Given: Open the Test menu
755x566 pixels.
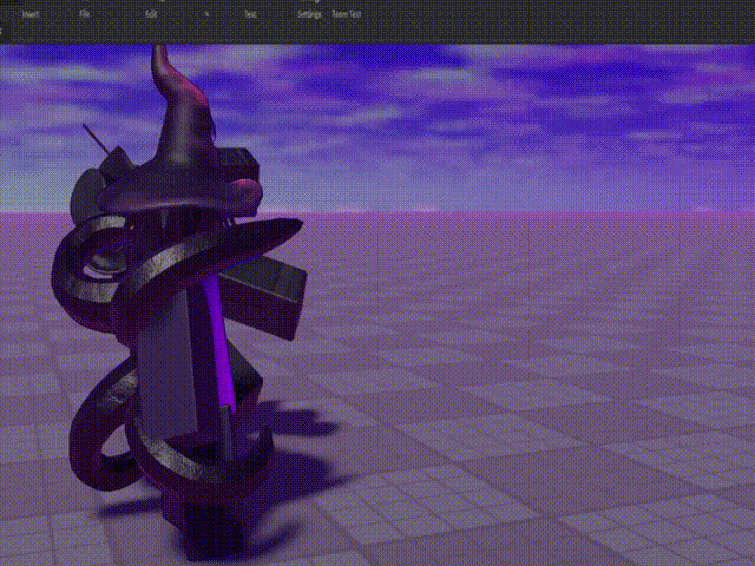Looking at the screenshot, I should coord(250,16).
